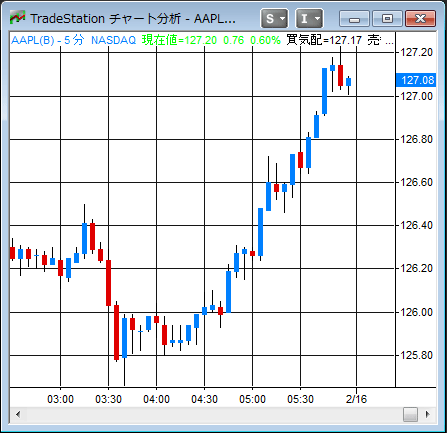This screenshot has width=447, height=433.
Task: Click the 126.80 price axis label
Action: (x=416, y=139)
